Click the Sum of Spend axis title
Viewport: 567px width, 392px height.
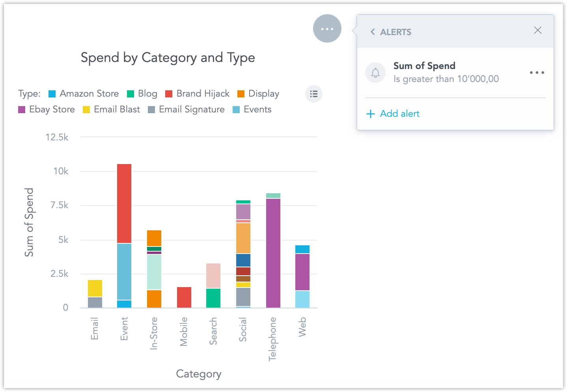29,222
